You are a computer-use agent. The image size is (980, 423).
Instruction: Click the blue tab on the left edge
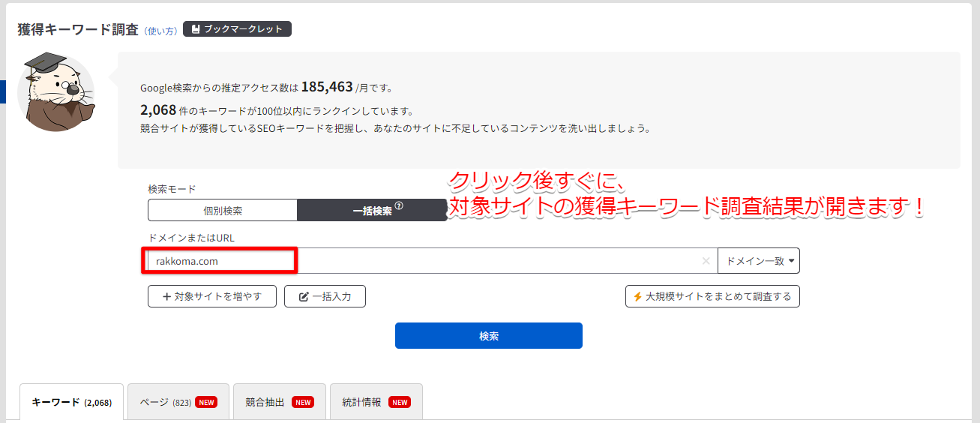(x=3, y=91)
